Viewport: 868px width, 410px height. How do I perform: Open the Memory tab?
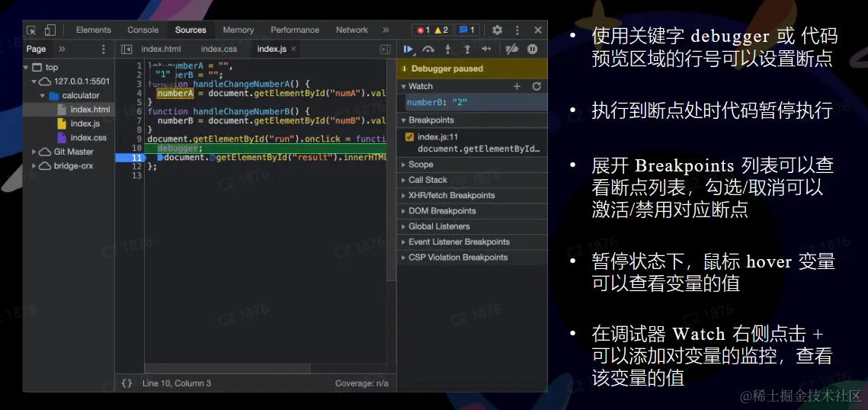pos(239,30)
